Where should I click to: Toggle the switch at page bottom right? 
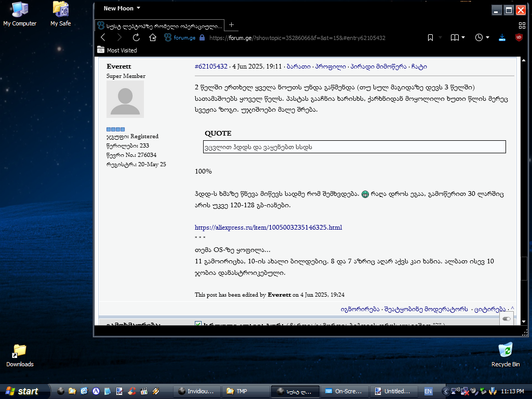pyautogui.click(x=507, y=318)
